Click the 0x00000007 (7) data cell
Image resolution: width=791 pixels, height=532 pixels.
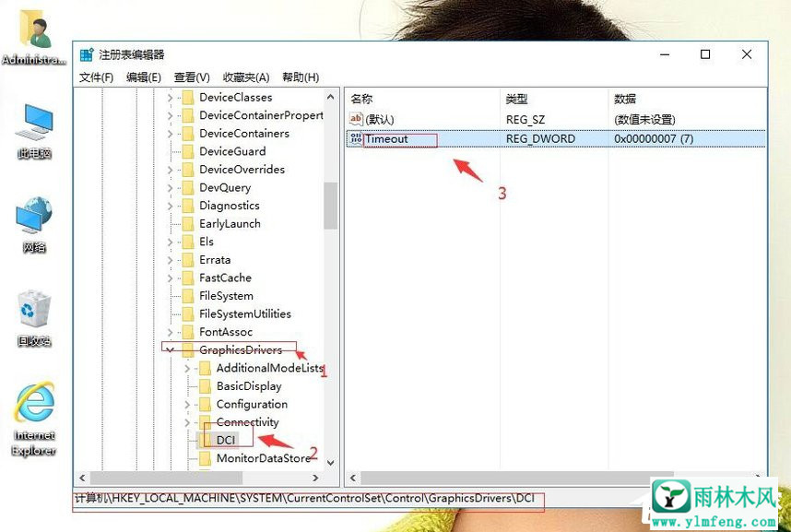pyautogui.click(x=654, y=139)
